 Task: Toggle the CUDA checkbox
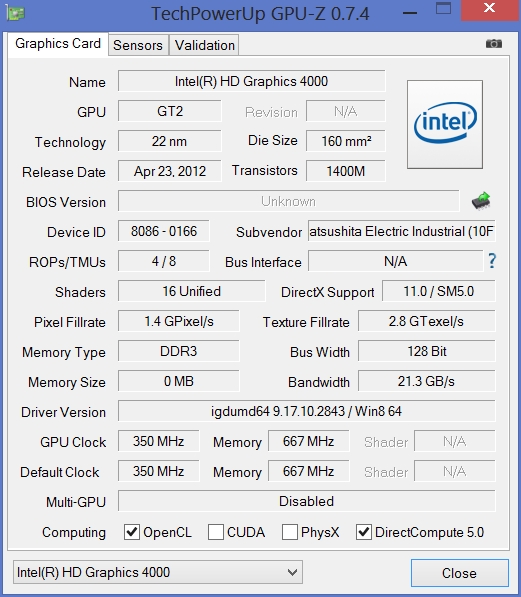point(216,532)
